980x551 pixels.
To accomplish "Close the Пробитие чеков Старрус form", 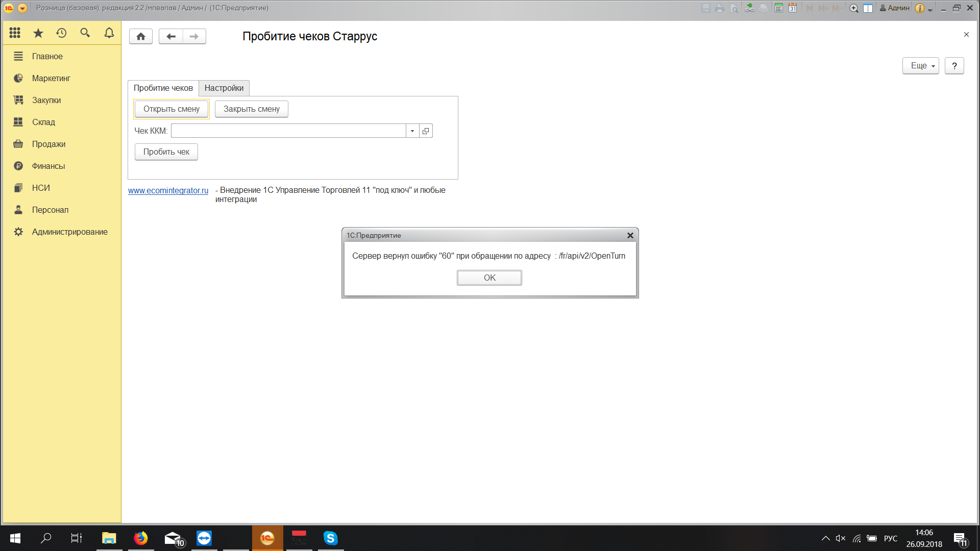I will [966, 35].
